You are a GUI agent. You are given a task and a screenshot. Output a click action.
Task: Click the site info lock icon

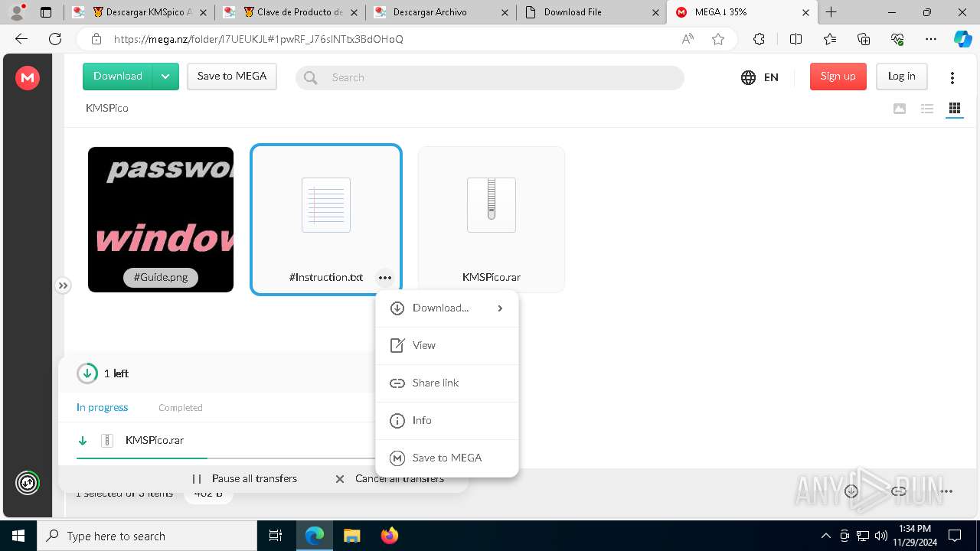coord(96,39)
